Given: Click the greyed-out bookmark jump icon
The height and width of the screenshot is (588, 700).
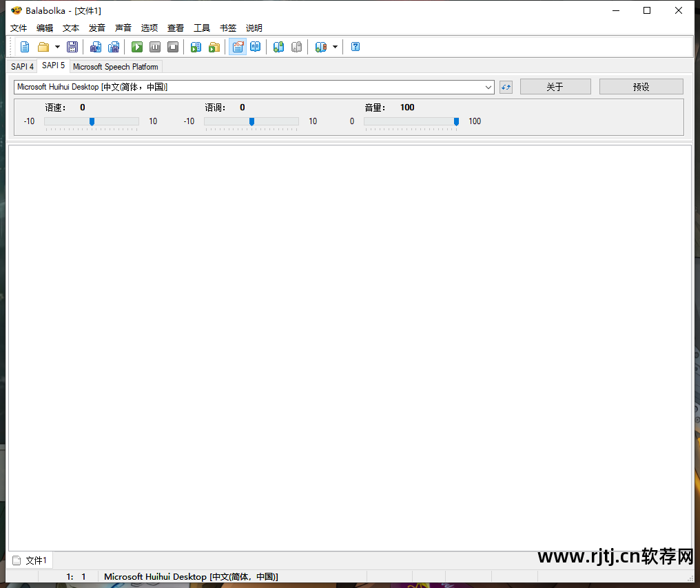Looking at the screenshot, I should [x=296, y=47].
